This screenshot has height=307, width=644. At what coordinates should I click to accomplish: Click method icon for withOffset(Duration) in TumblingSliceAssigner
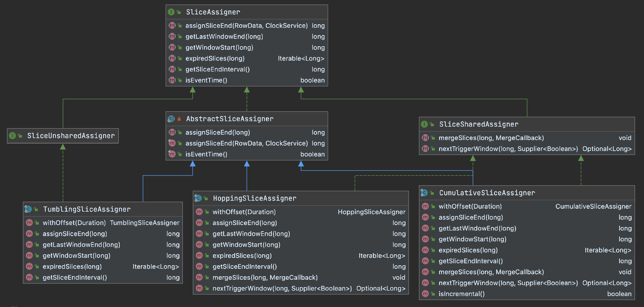[29, 223]
